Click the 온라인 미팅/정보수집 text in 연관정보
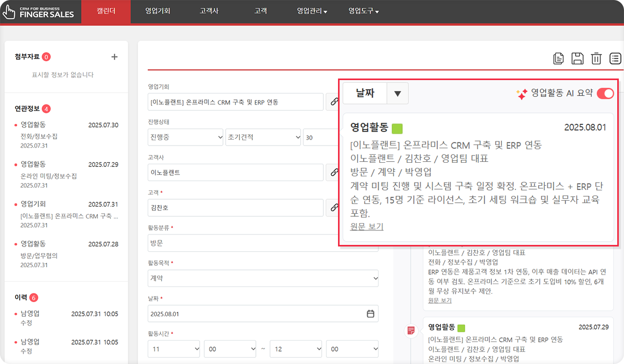The width and height of the screenshot is (624, 364). tap(48, 176)
